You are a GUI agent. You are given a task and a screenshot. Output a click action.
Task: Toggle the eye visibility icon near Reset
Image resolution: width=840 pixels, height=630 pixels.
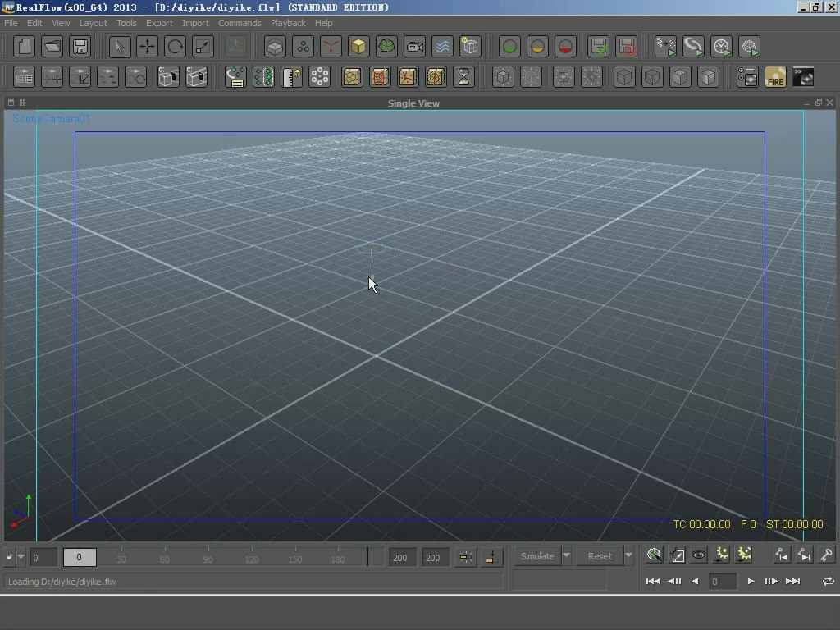699,555
